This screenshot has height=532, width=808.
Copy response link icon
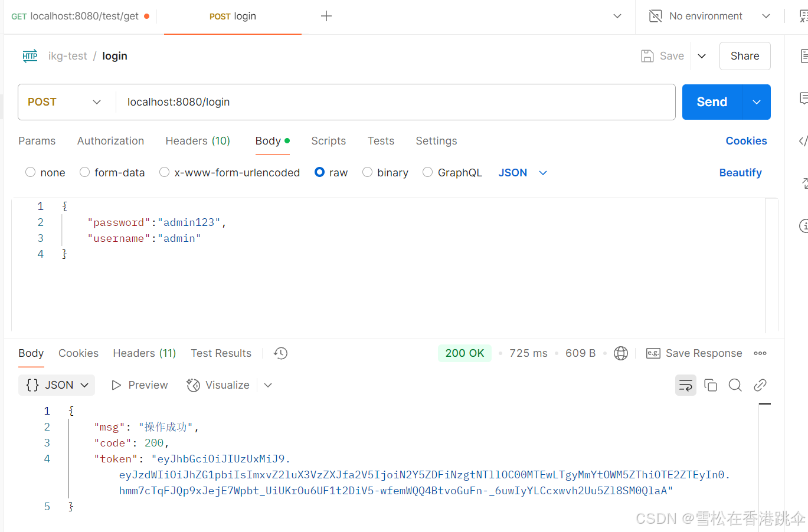pyautogui.click(x=760, y=385)
